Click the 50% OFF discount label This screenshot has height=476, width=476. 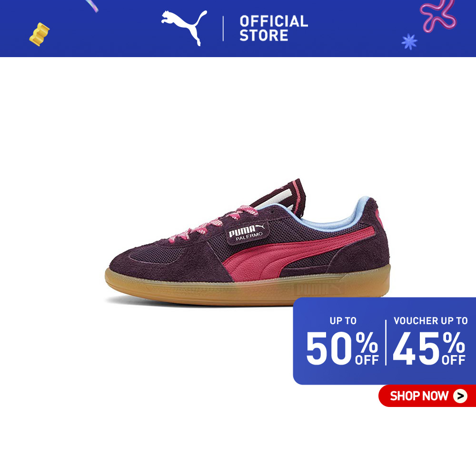pos(342,347)
